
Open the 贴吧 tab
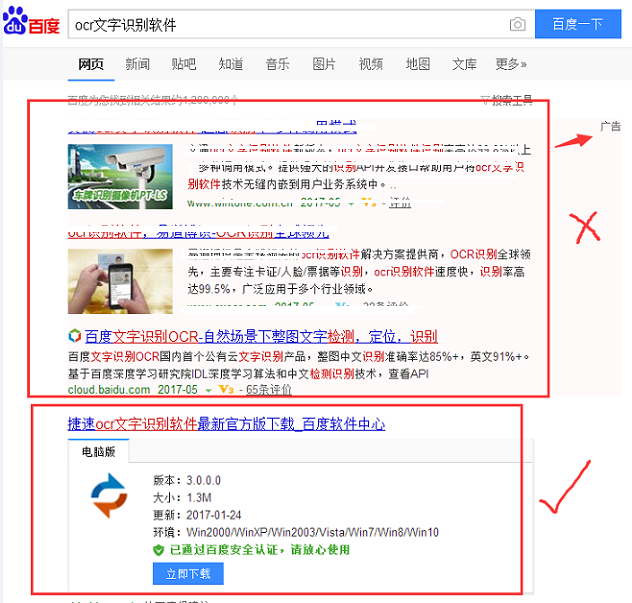click(x=184, y=64)
